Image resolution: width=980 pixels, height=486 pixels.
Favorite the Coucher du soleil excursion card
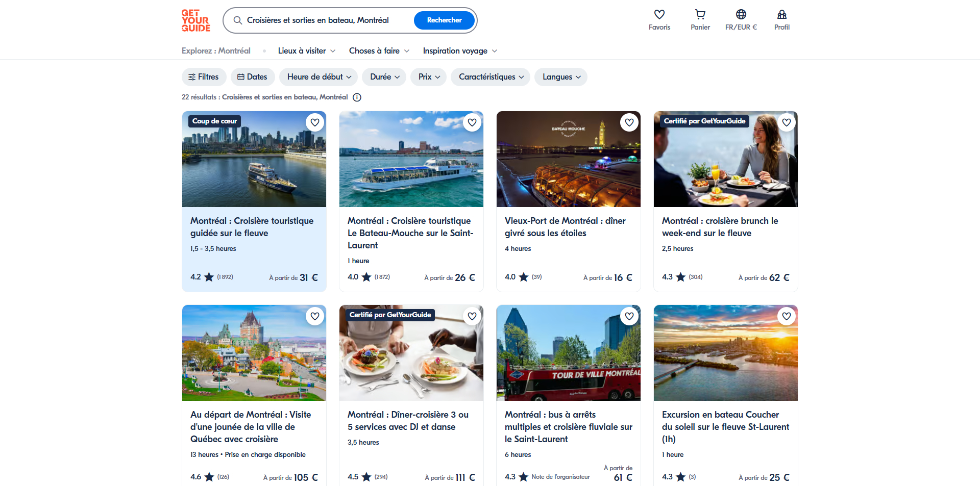(787, 316)
